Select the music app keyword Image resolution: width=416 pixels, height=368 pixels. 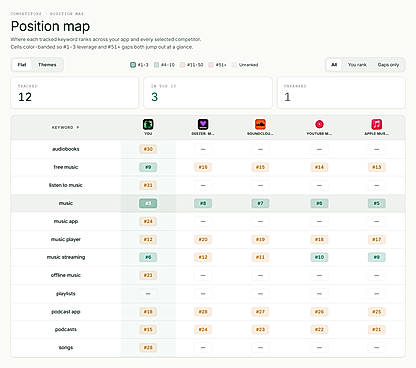[x=66, y=221]
